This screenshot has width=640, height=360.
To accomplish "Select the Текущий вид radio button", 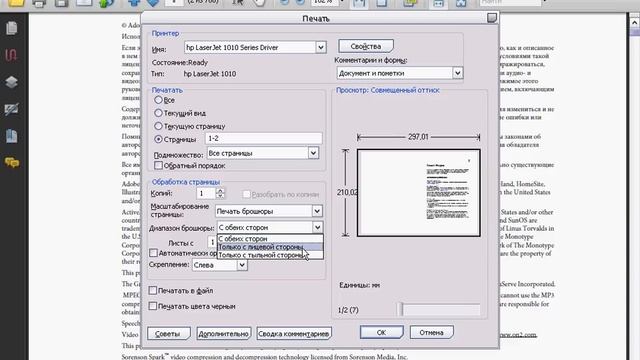I will point(158,113).
